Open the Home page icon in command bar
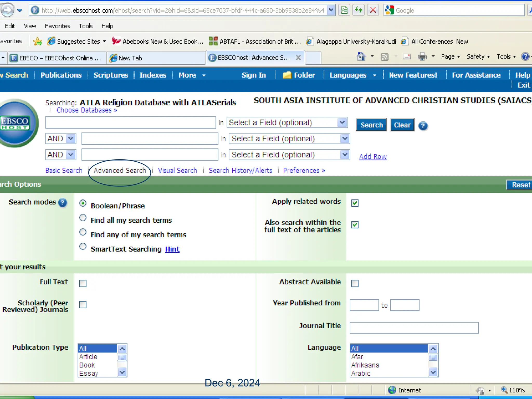532x399 pixels. click(361, 57)
